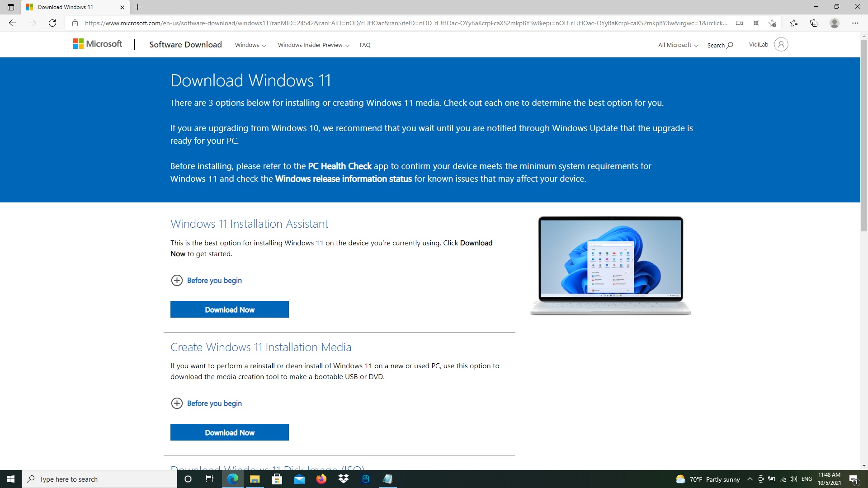Click the Edge profile avatar
This screenshot has height=488, width=868.
pyautogui.click(x=835, y=23)
